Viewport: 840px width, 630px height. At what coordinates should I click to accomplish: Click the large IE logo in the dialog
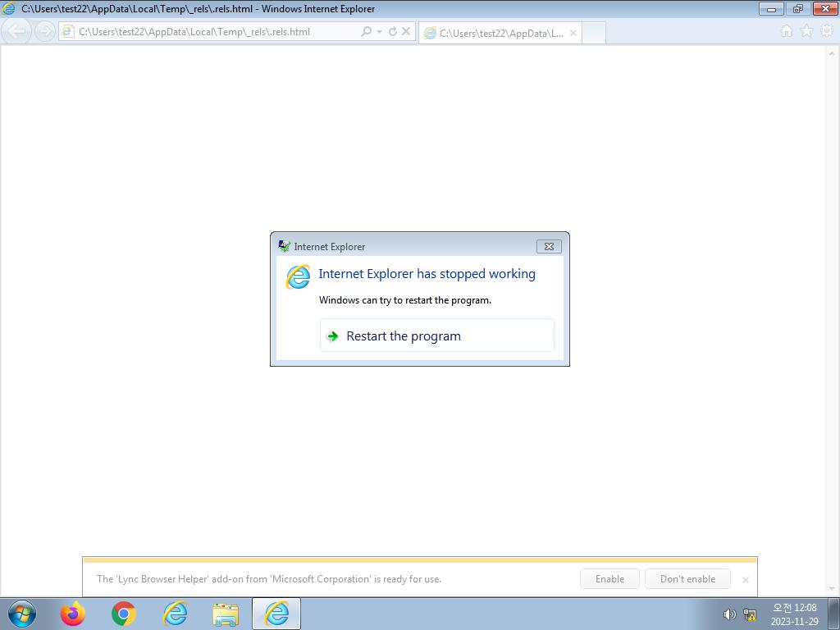click(298, 277)
